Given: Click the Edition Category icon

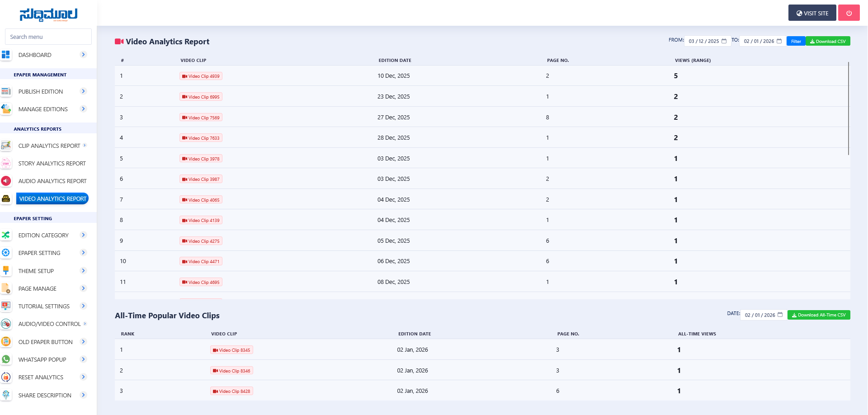Looking at the screenshot, I should click(6, 235).
